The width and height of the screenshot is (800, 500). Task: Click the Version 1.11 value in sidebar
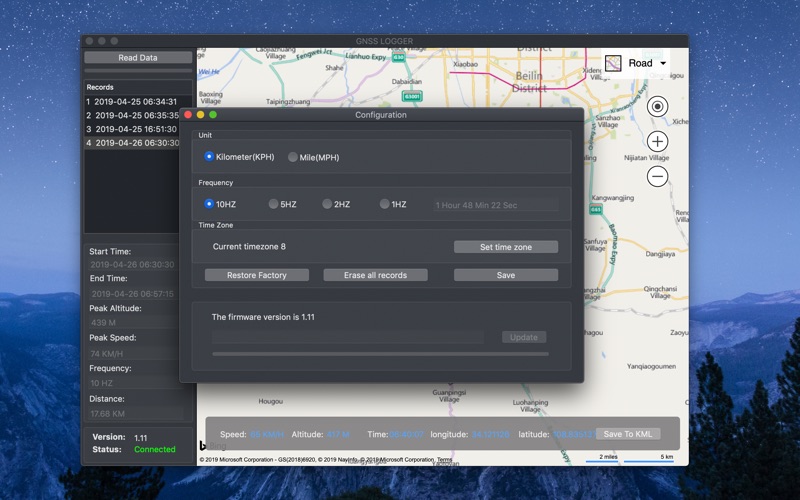pyautogui.click(x=140, y=438)
